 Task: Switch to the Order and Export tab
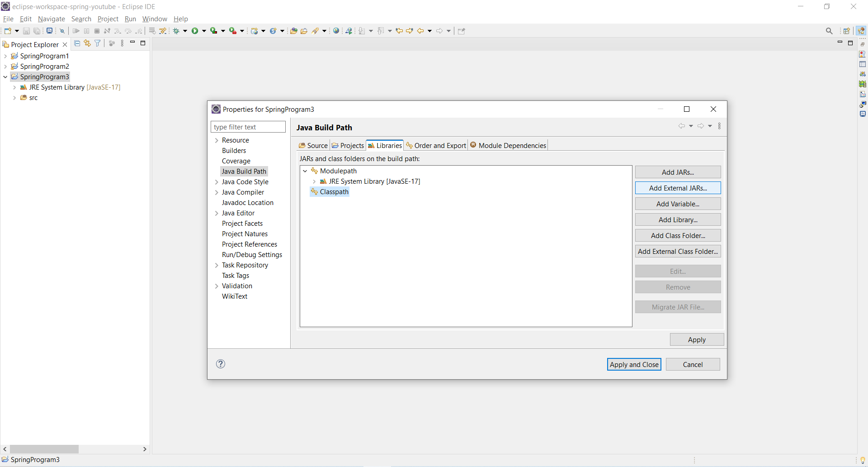point(436,145)
